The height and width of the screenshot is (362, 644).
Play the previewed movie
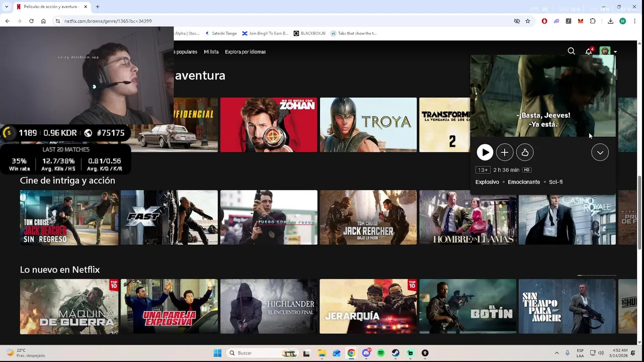485,152
